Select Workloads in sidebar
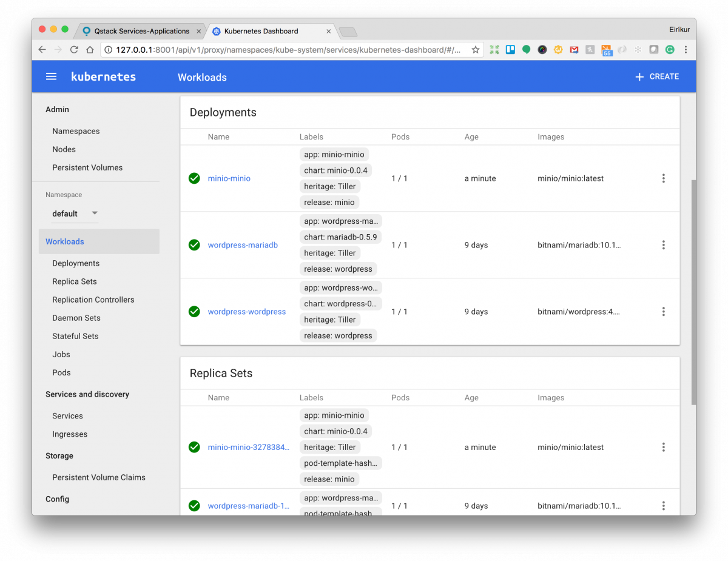Screen dimensions: 728x561 coord(99,241)
